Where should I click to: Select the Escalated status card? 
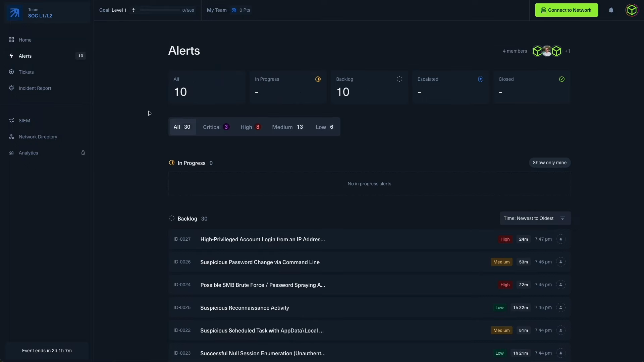coord(450,87)
